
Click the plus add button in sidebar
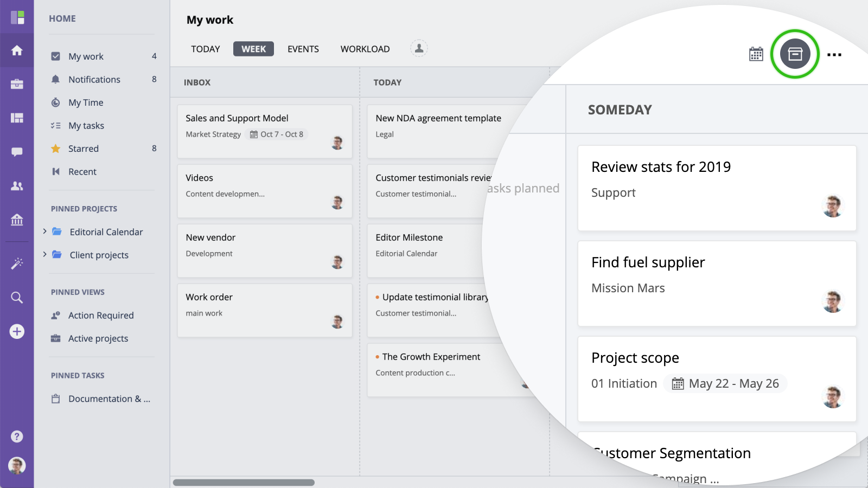coord(17,331)
